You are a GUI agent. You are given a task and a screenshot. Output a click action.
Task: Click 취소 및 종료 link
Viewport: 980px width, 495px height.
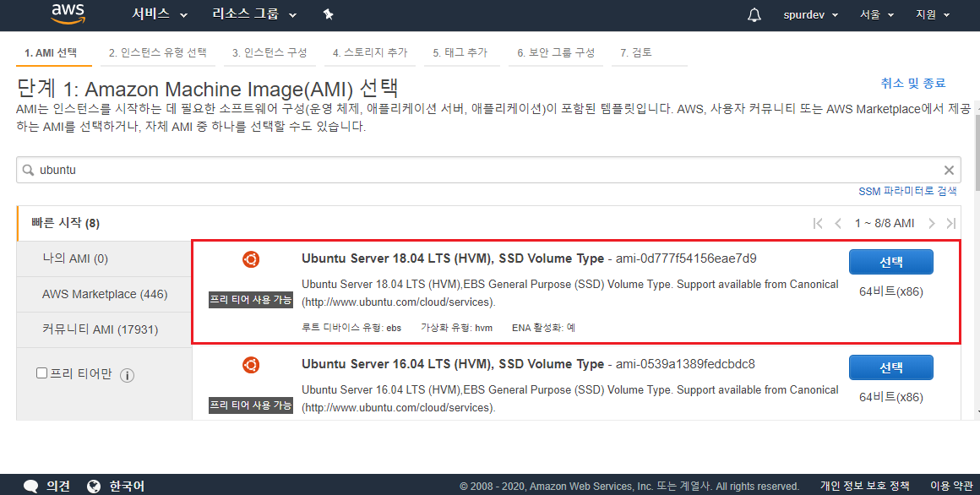click(x=913, y=83)
